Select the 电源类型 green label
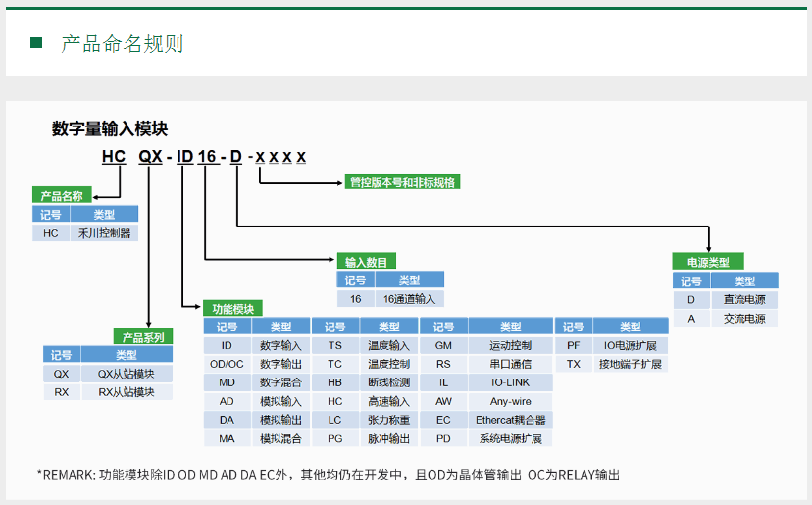Screen dimensions: 812x505 pyautogui.click(x=708, y=262)
